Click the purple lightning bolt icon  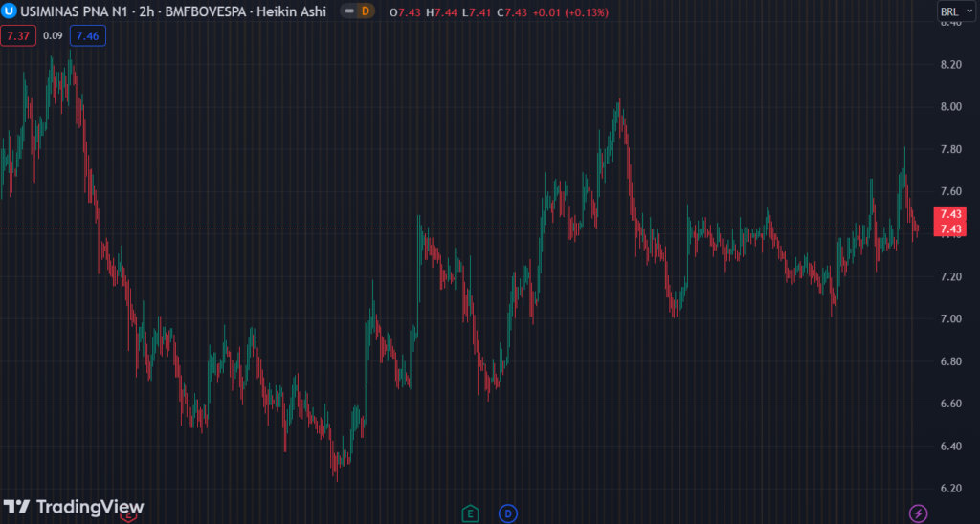918,514
